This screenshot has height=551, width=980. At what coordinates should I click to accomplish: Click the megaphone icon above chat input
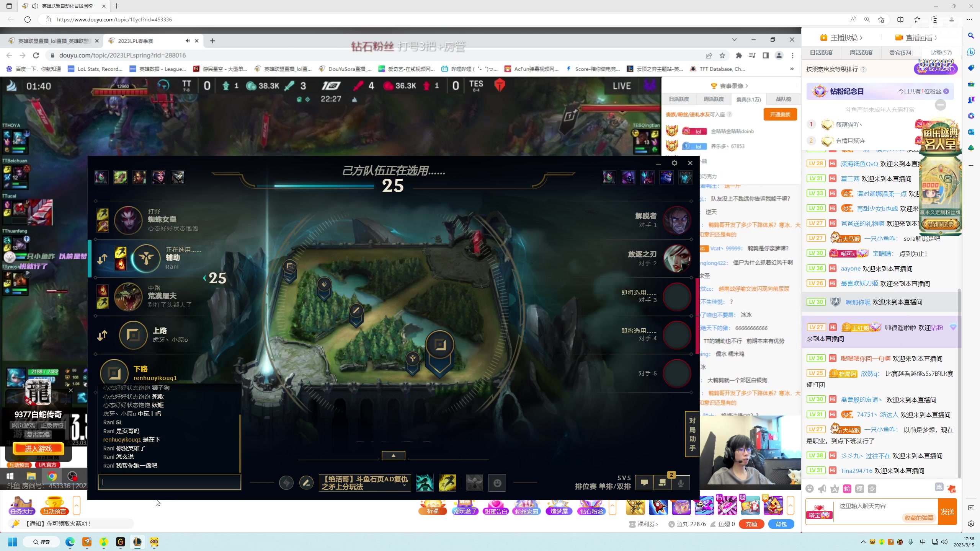click(822, 489)
